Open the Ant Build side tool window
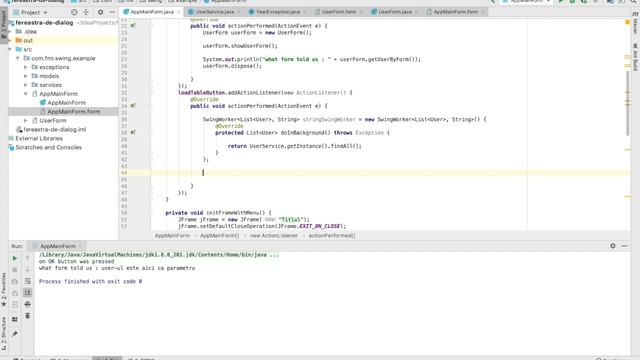Screen dimensions: 640x360 [636, 56]
